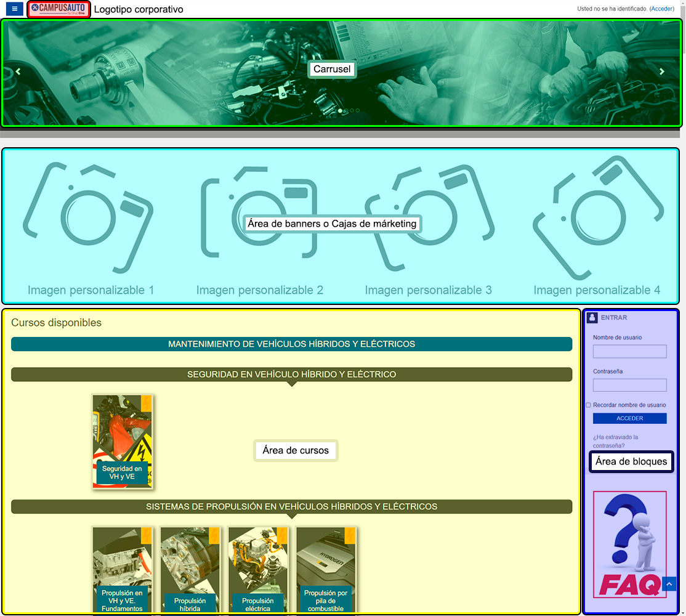Open the Propulsión híbrida course tile

(190, 570)
